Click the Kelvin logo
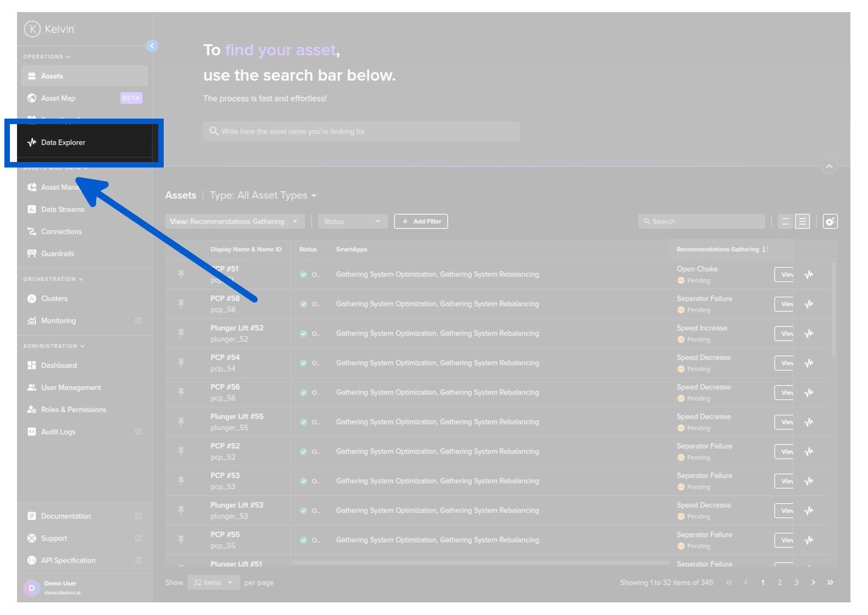 tap(49, 29)
